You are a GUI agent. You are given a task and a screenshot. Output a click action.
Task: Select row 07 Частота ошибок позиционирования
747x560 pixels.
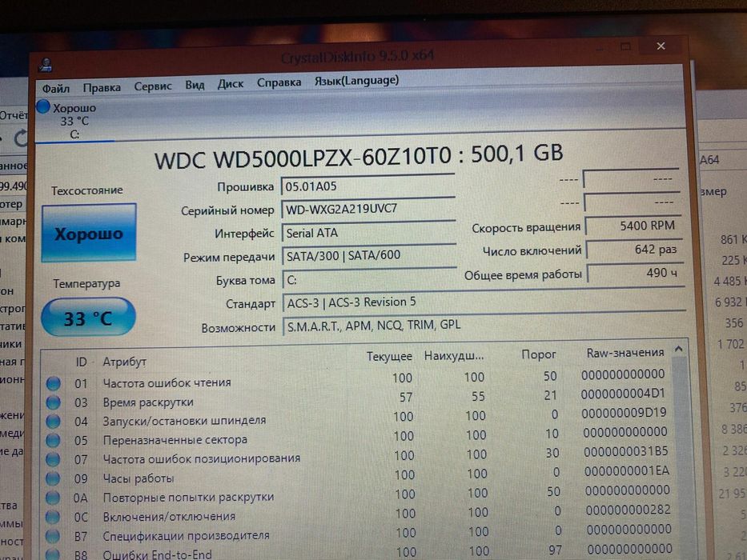358,456
